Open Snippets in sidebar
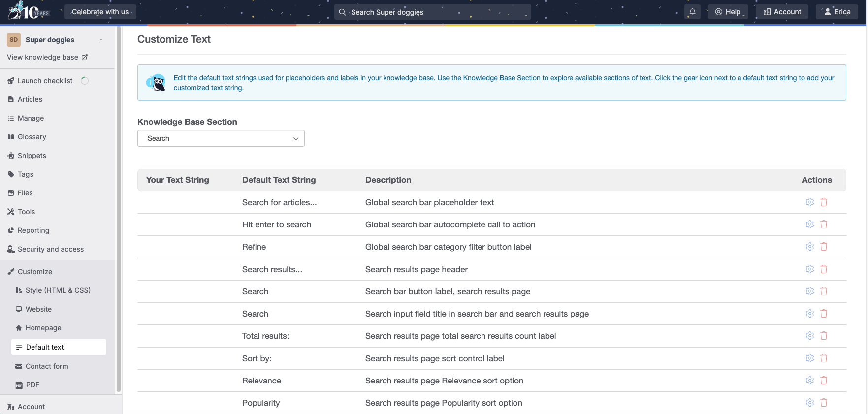 [32, 156]
